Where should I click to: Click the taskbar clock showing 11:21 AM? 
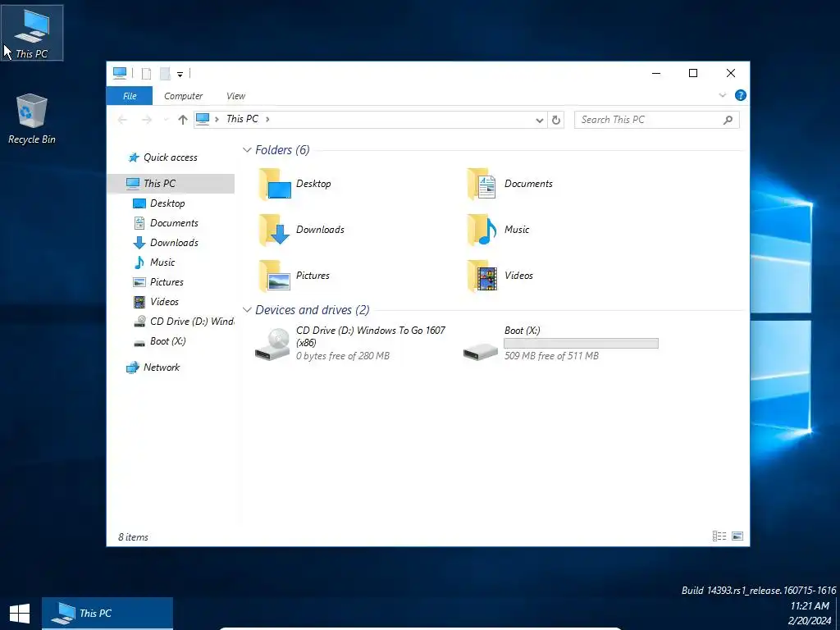pos(810,606)
